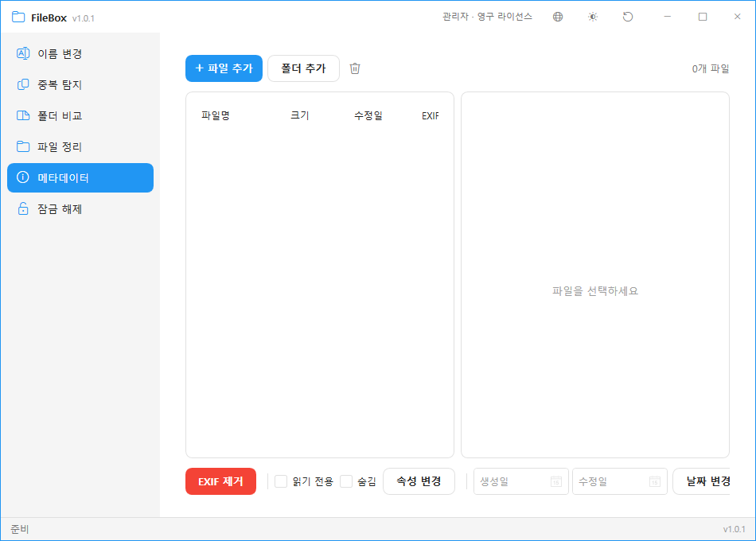756x541 pixels.
Task: Select the 메타데이터 sidebar item
Action: point(80,178)
